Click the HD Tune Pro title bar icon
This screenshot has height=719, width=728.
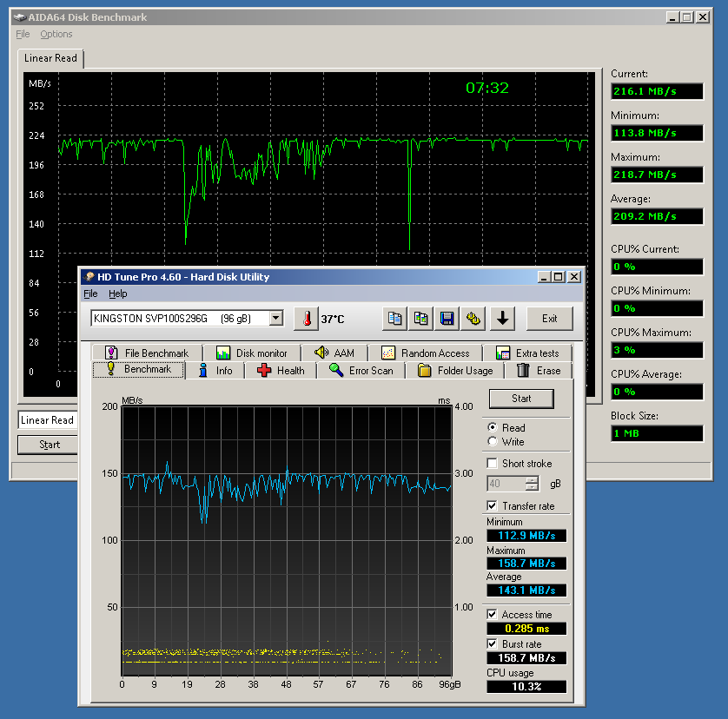pyautogui.click(x=89, y=277)
